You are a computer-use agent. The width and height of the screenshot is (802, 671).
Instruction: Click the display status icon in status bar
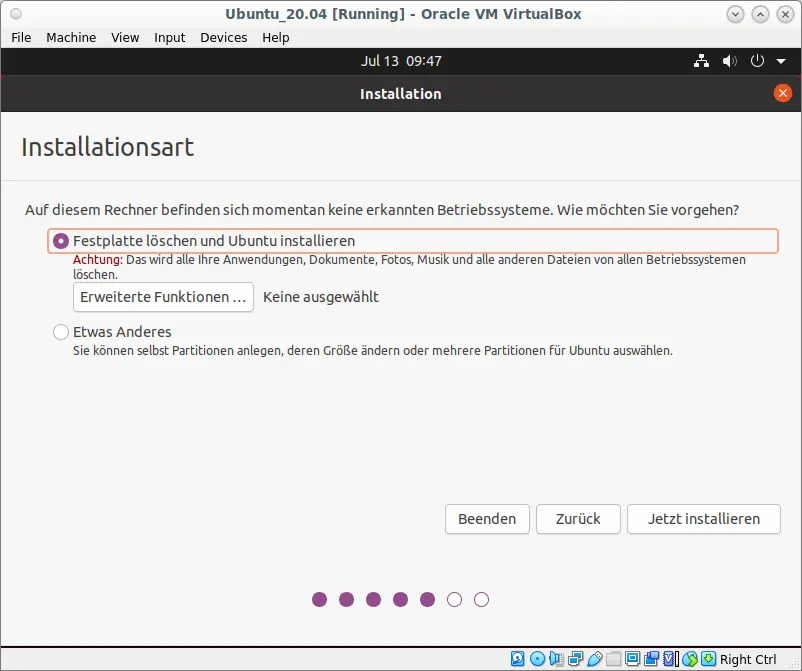click(x=633, y=659)
